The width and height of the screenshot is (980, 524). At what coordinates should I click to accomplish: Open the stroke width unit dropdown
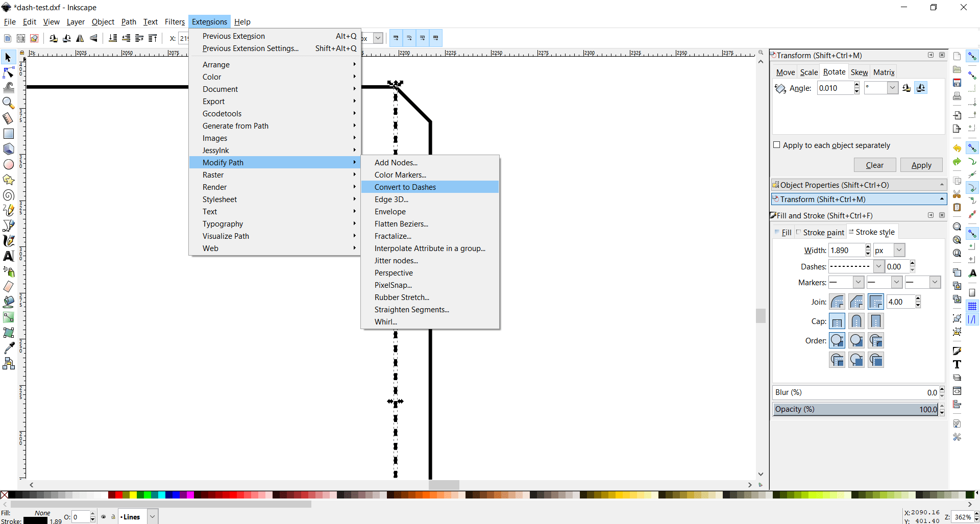[x=899, y=250]
